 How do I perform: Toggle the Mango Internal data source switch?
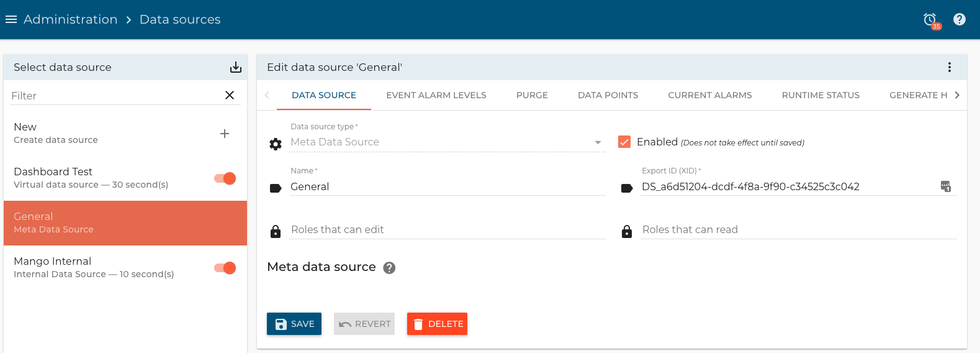pyautogui.click(x=225, y=268)
